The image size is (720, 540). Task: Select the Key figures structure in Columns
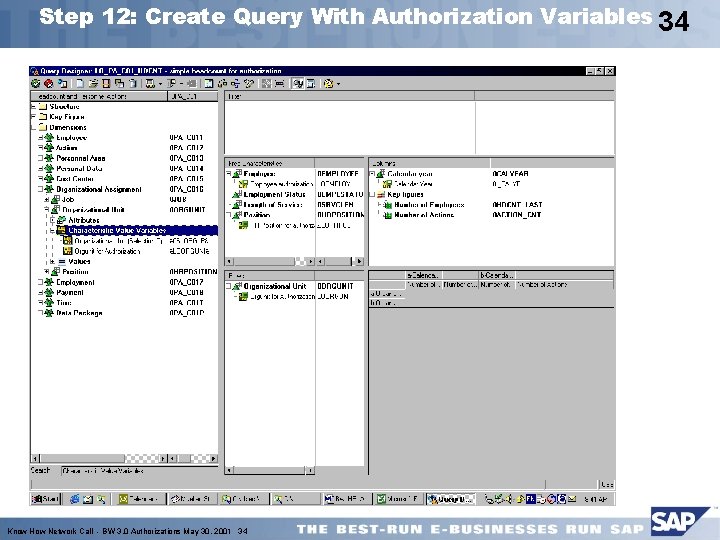click(x=405, y=194)
